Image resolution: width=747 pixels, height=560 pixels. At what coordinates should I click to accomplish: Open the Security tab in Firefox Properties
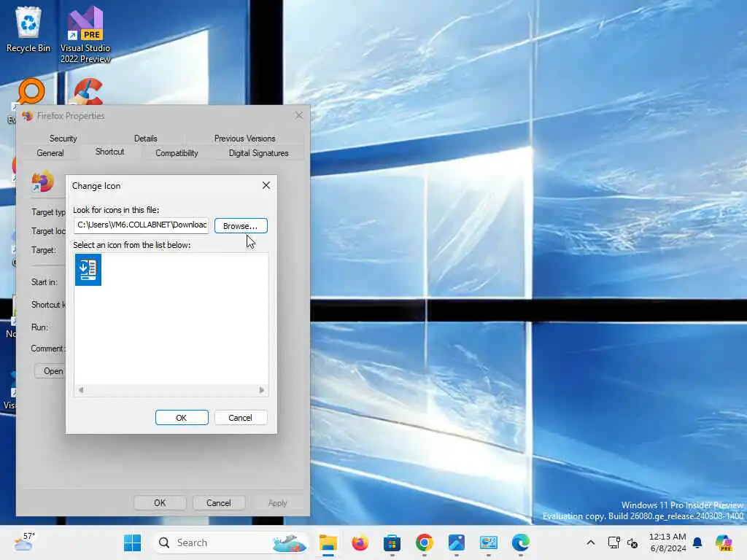[63, 139]
